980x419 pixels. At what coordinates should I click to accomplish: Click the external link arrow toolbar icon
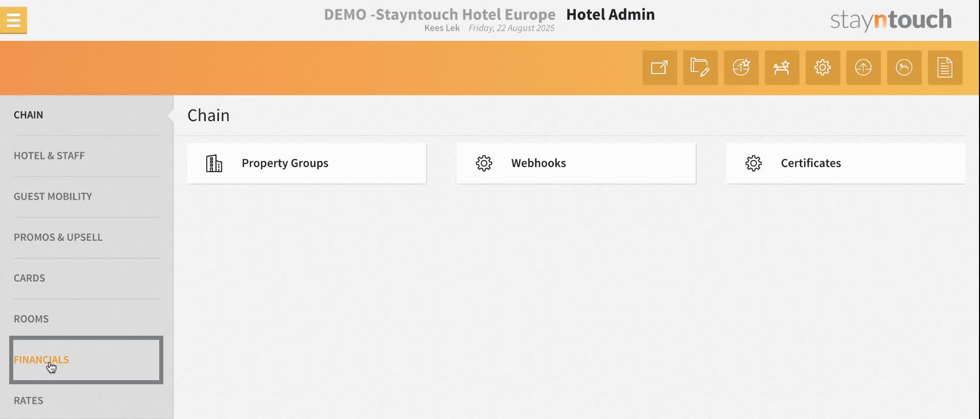(x=659, y=67)
